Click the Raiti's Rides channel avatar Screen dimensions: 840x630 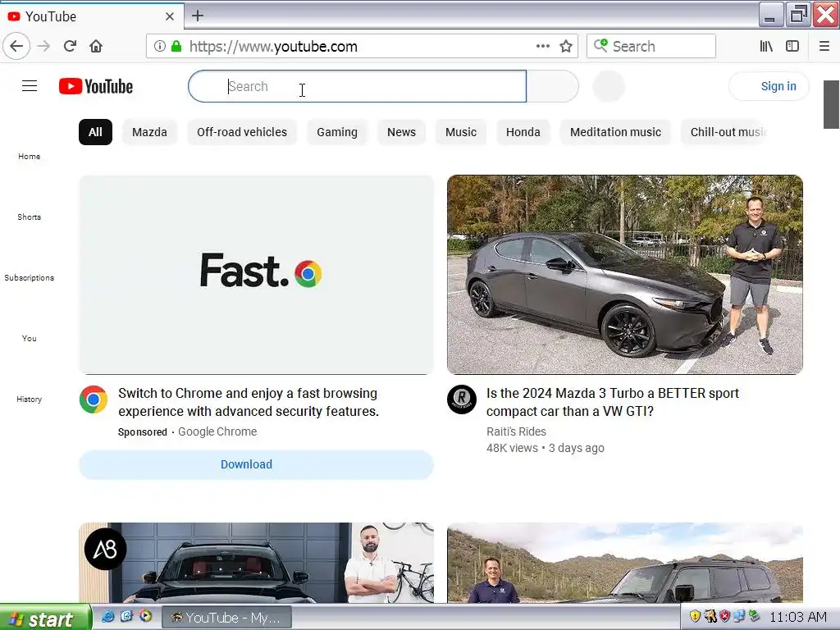462,399
